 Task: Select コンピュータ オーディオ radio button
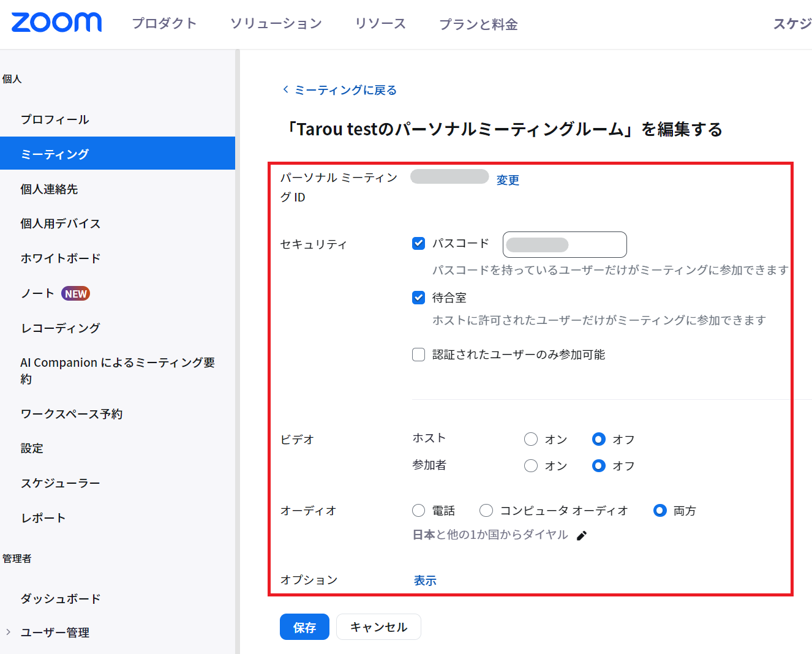[x=486, y=511]
